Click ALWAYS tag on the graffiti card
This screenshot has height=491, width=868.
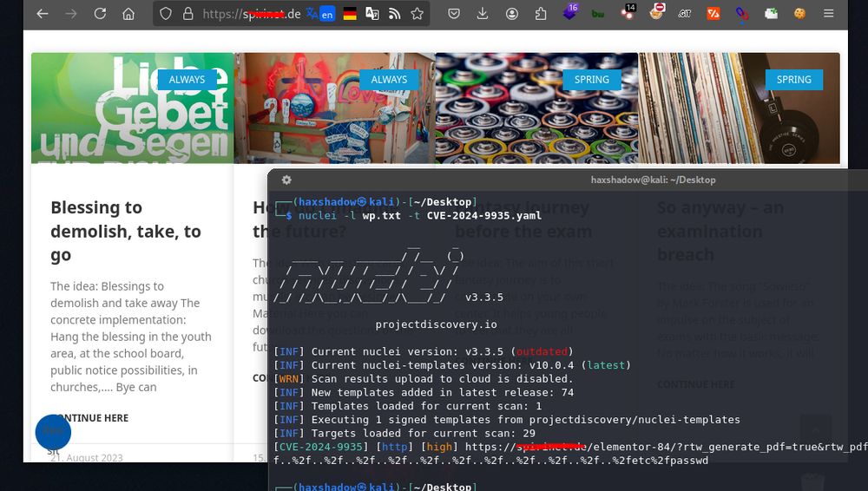[389, 80]
